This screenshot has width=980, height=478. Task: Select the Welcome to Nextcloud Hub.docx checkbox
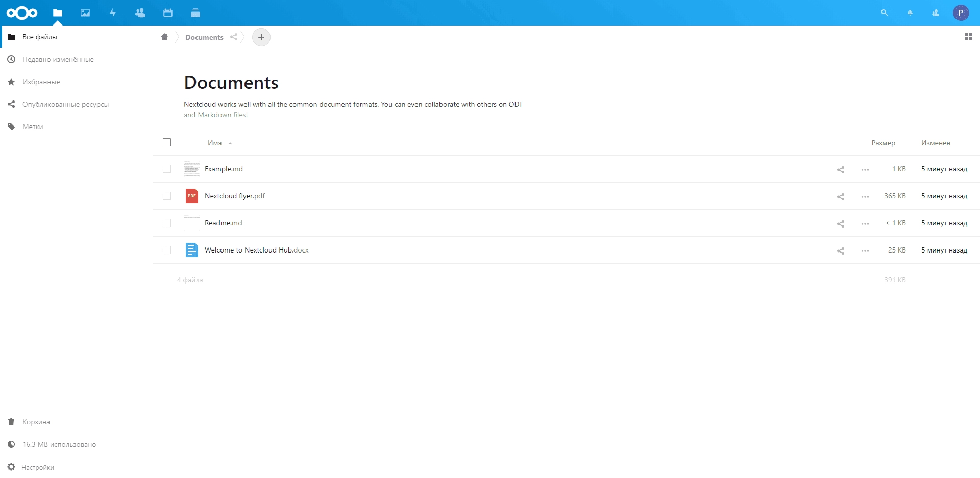[167, 250]
